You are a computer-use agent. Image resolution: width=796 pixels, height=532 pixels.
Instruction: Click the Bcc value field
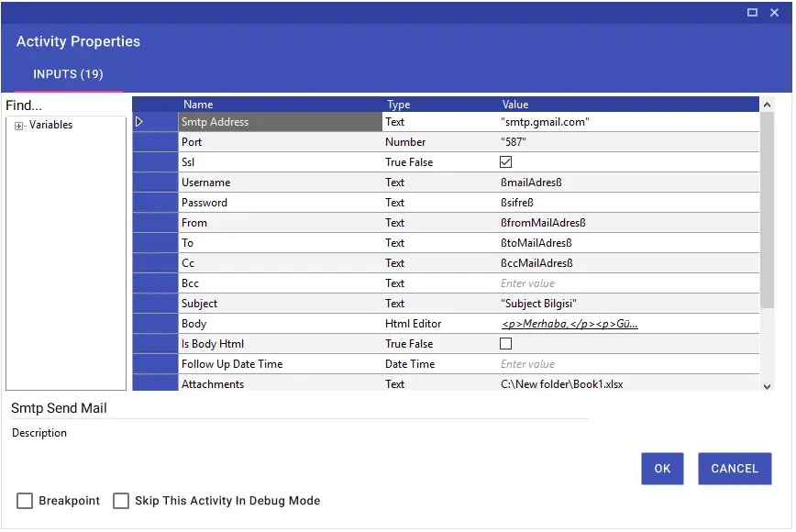tap(628, 283)
